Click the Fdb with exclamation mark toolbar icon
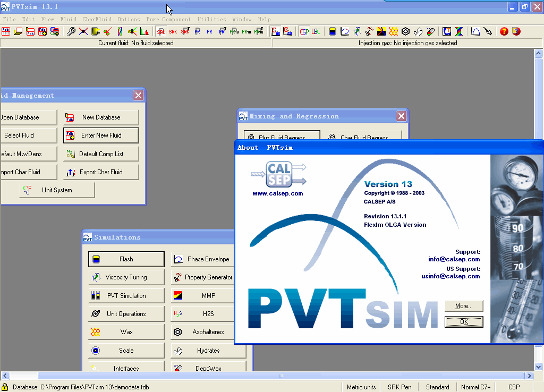Screen dimensions: 544x392 (30, 31)
